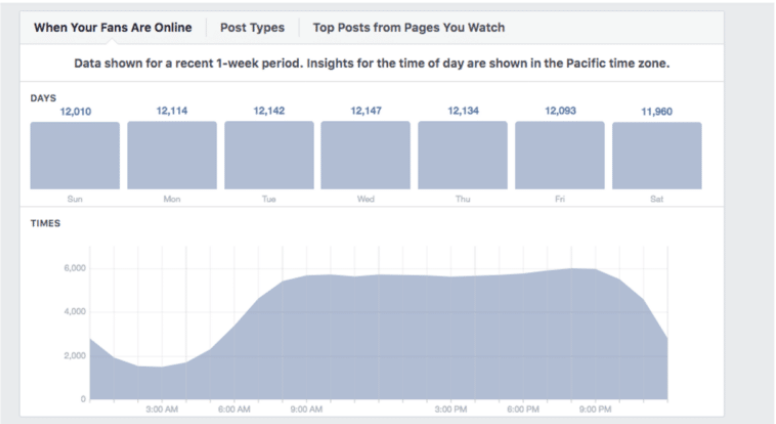Select the Friday bar showing 12,093
The image size is (776, 424).
pyautogui.click(x=559, y=155)
